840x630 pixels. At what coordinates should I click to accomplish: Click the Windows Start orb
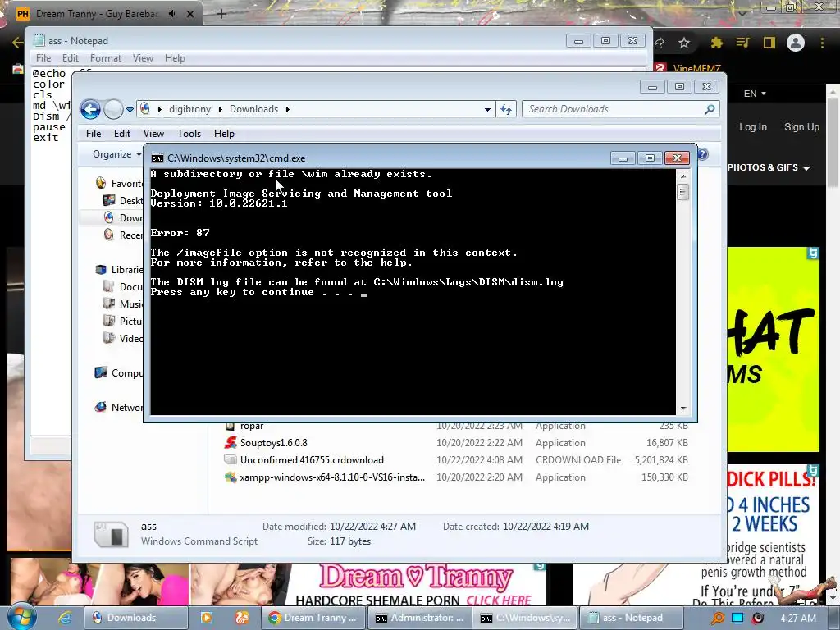point(21,617)
